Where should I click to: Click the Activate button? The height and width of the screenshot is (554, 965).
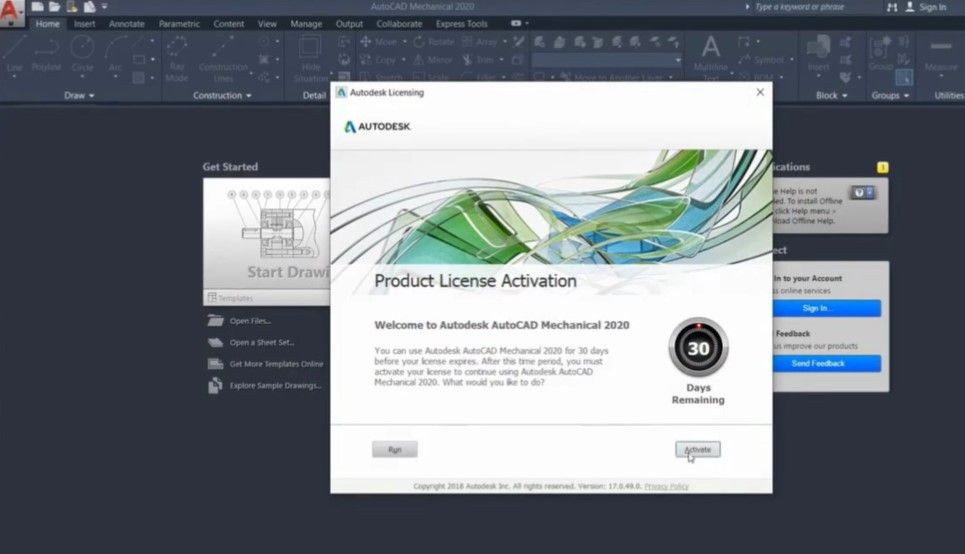tap(697, 449)
